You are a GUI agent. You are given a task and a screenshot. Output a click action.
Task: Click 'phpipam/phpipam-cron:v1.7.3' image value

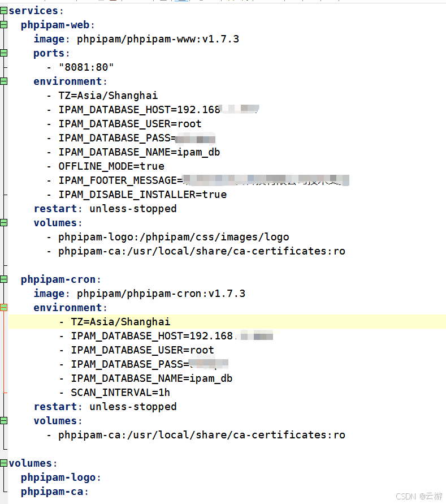161,294
